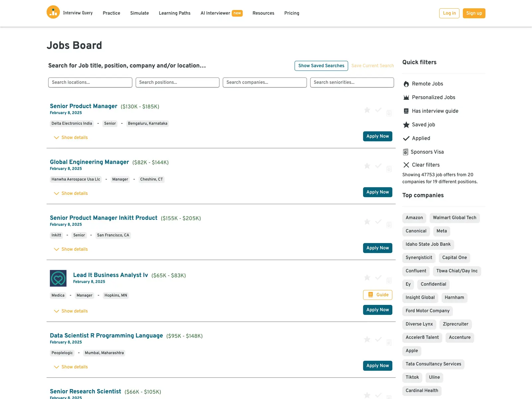Filter by Capital One company chip
Image resolution: width=532 pixels, height=399 pixels.
[x=455, y=258]
